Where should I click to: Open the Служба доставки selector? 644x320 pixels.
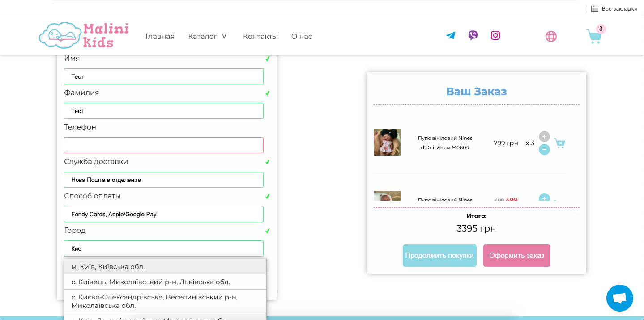coord(164,180)
